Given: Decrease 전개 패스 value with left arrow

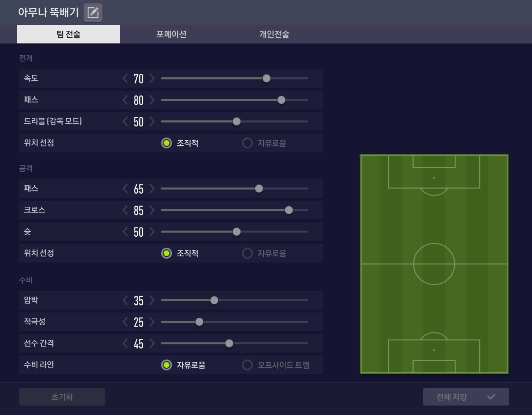Looking at the screenshot, I should (x=125, y=100).
